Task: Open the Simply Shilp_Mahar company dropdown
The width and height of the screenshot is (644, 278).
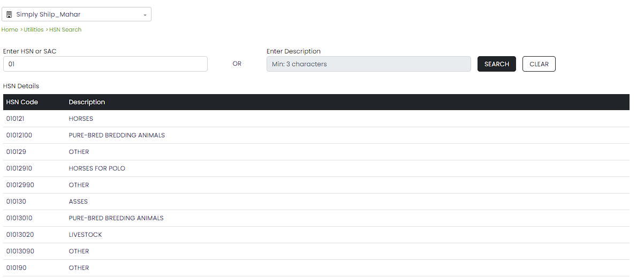Action: [77, 14]
